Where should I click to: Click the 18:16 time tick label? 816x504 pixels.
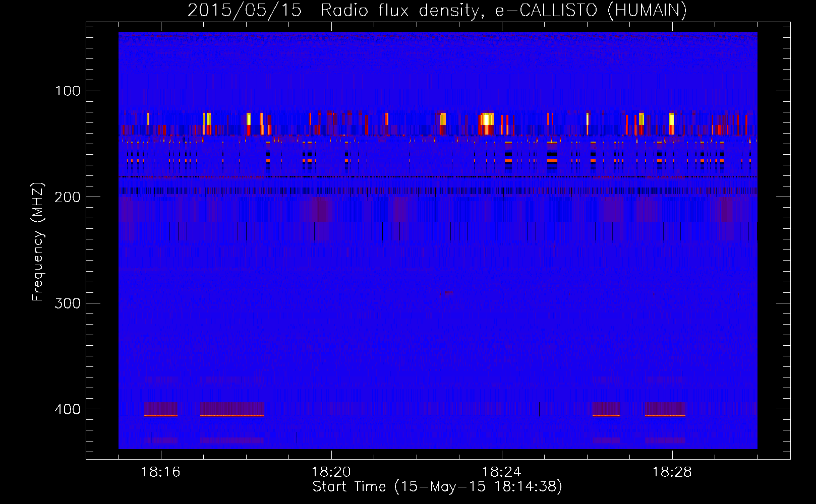(161, 472)
